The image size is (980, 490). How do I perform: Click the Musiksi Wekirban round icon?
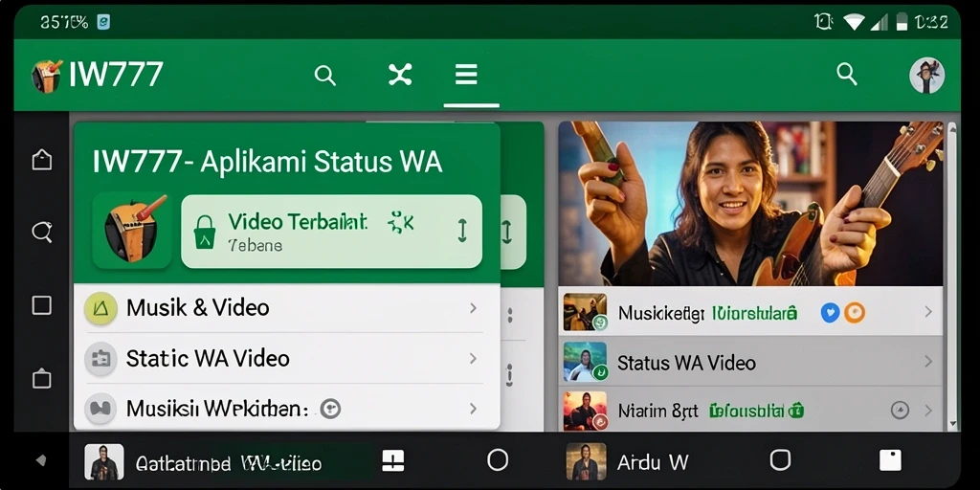point(100,409)
